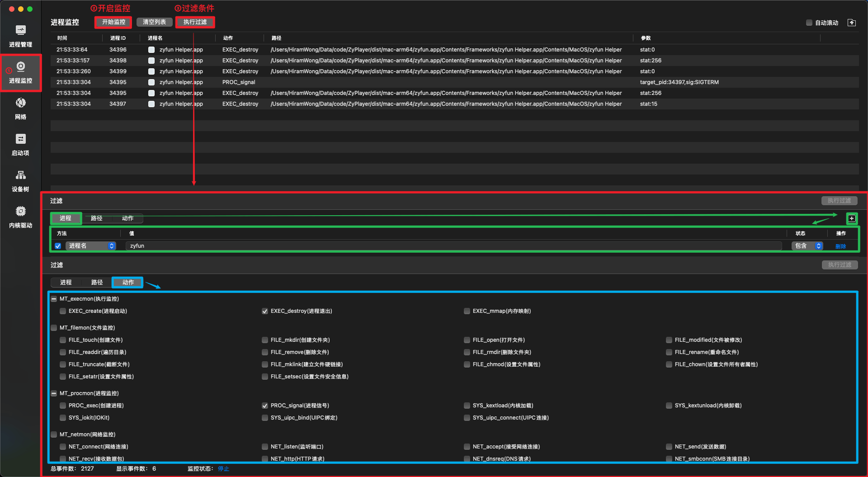The width and height of the screenshot is (868, 477).
Task: Enable the FILE_touch(创建文件) checkbox
Action: [62, 340]
